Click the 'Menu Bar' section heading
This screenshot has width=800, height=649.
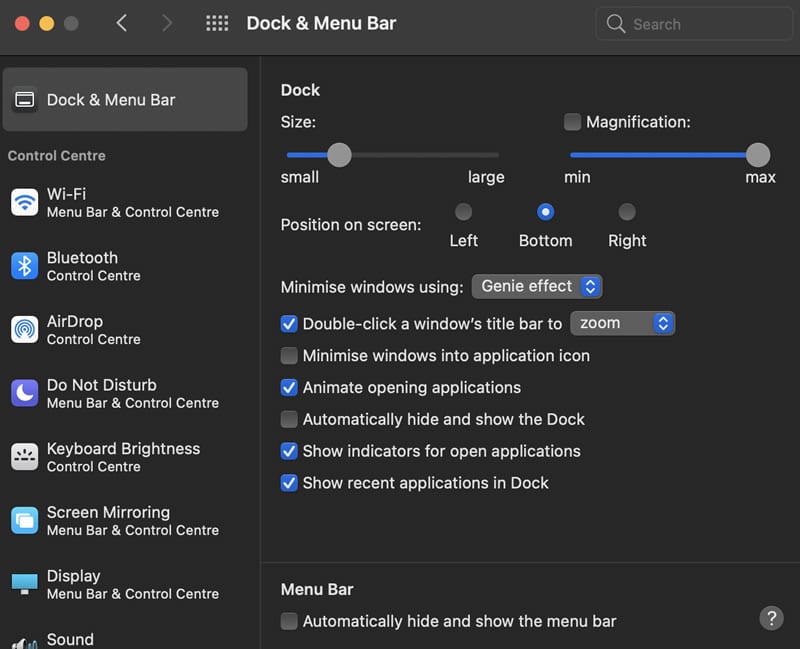[x=317, y=589]
